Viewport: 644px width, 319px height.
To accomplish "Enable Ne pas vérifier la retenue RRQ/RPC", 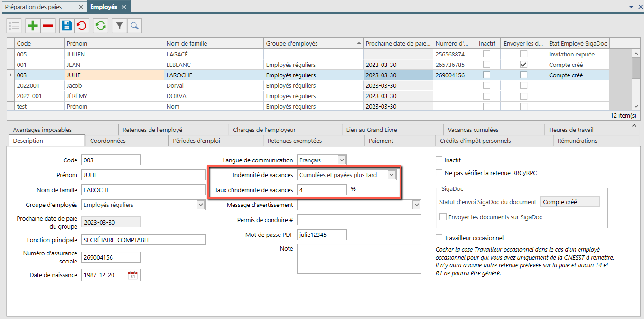I will [x=439, y=173].
